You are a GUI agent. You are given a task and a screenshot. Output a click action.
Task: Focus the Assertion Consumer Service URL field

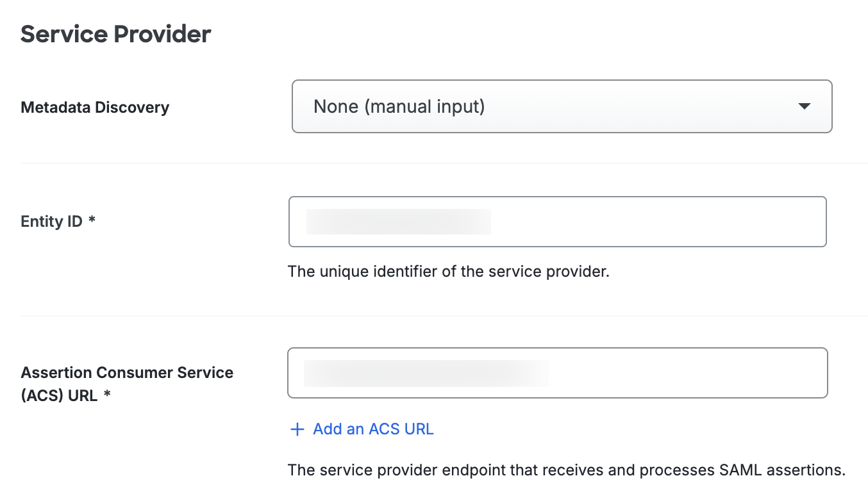(x=557, y=373)
